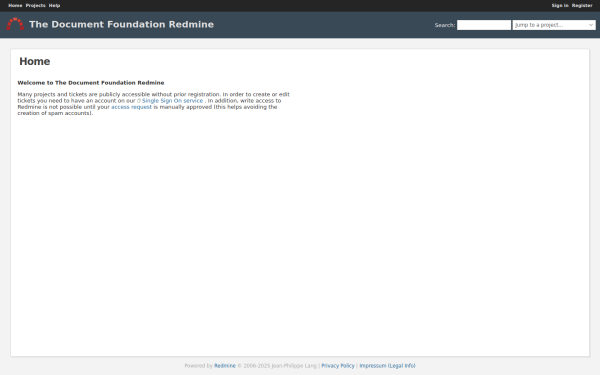Click the Home page heading
600x375 pixels.
(34, 61)
